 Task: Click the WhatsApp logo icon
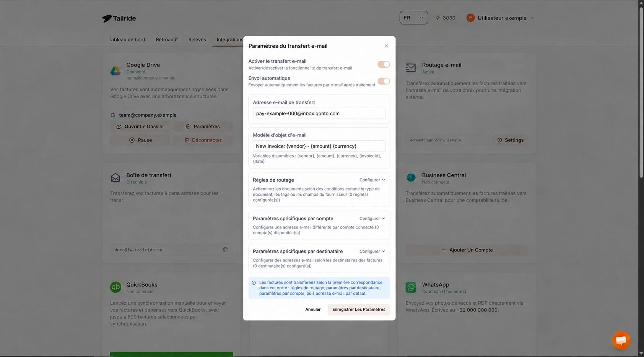tap(411, 287)
